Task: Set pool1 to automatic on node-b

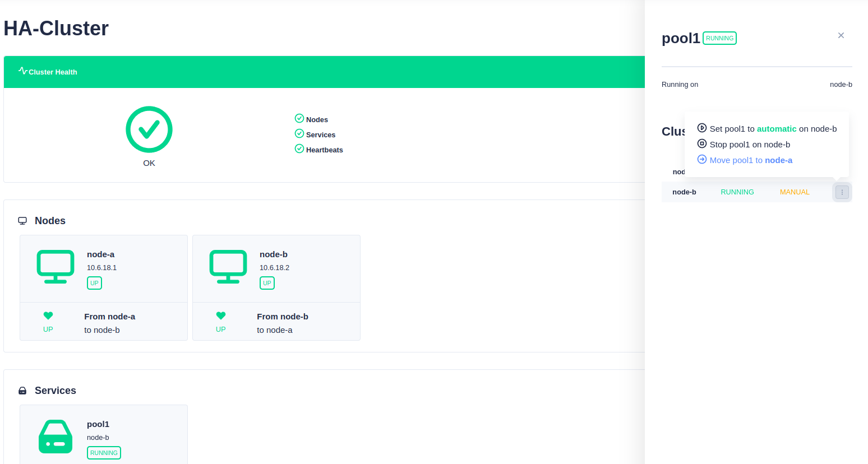Action: tap(767, 128)
